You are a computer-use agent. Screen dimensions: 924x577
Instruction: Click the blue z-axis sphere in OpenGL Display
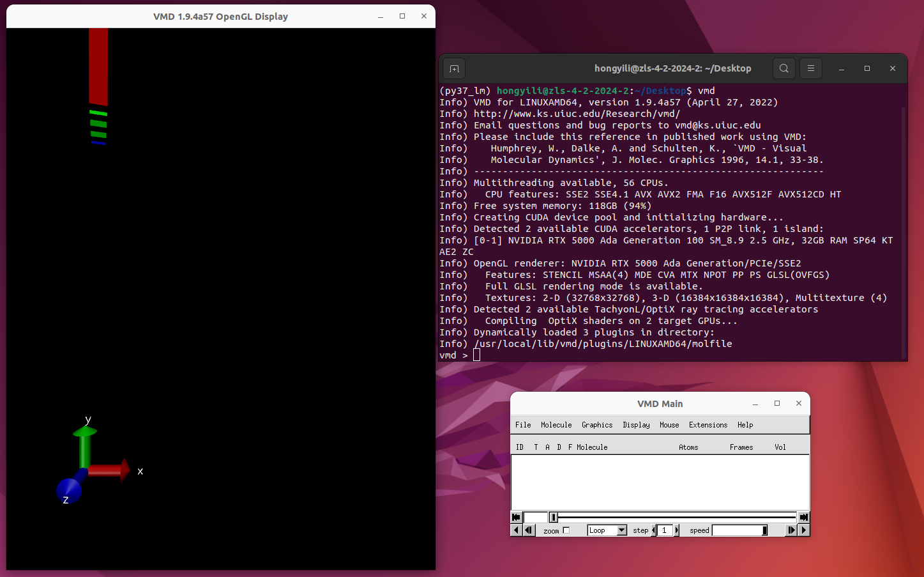pyautogui.click(x=69, y=491)
